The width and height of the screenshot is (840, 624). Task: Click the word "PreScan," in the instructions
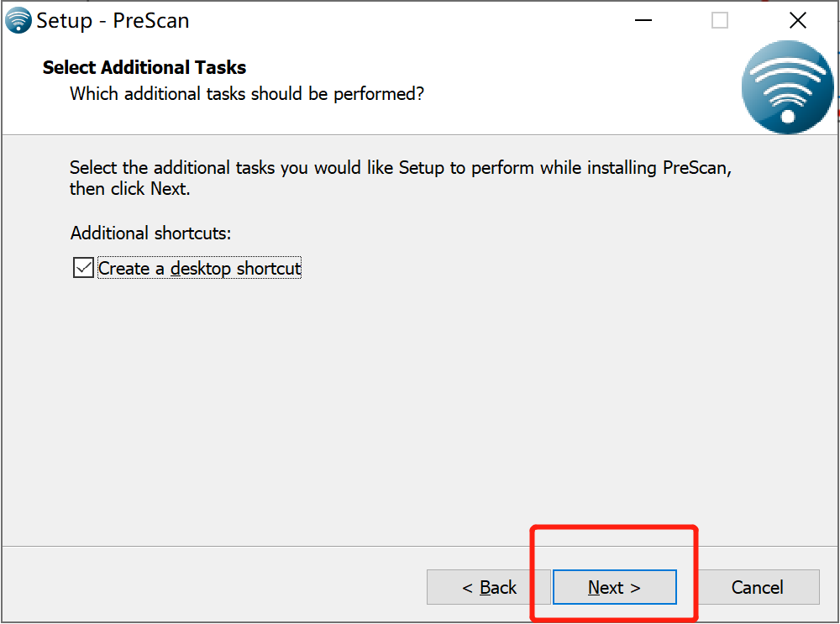(697, 168)
